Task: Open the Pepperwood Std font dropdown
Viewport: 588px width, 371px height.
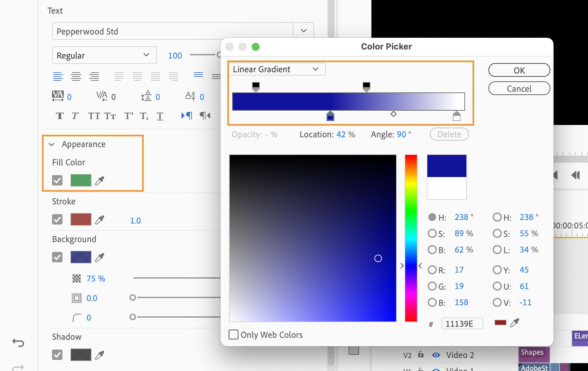Action: pyautogui.click(x=303, y=31)
